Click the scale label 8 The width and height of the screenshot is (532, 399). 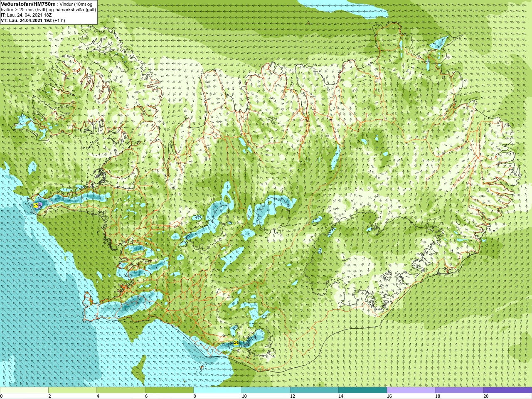coord(195,396)
